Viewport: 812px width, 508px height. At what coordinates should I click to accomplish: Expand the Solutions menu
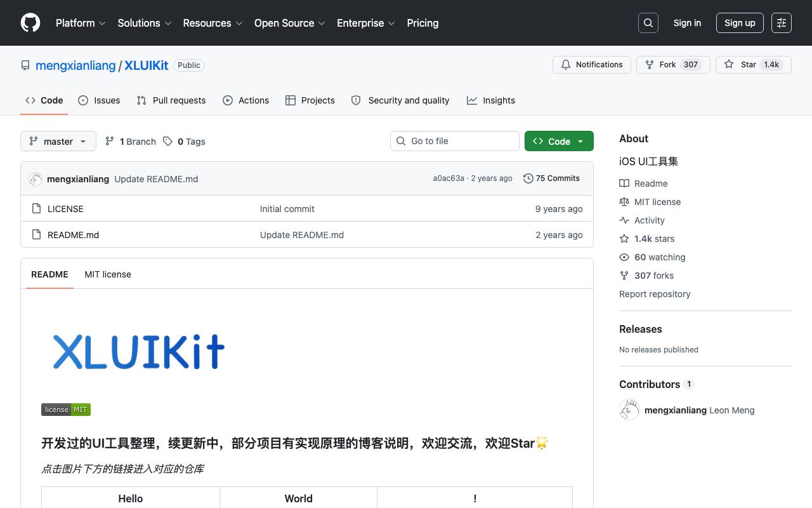(x=145, y=23)
